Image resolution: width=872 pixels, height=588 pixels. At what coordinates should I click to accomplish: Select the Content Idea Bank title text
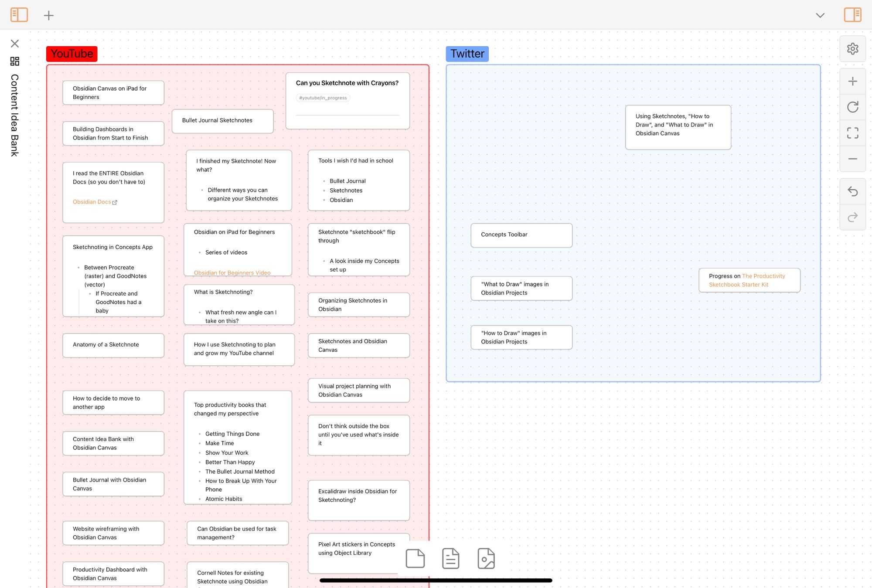[15, 116]
